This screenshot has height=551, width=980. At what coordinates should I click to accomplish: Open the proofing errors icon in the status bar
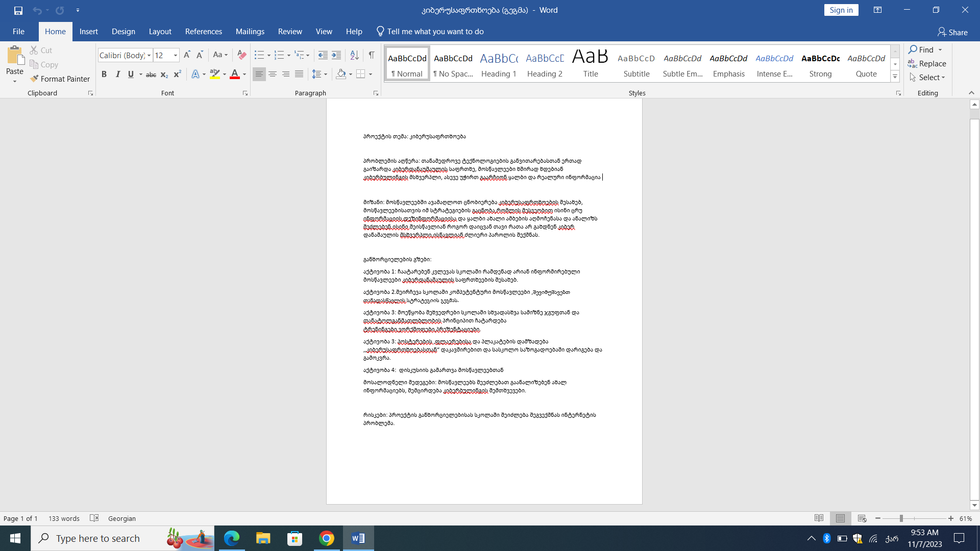tap(94, 518)
